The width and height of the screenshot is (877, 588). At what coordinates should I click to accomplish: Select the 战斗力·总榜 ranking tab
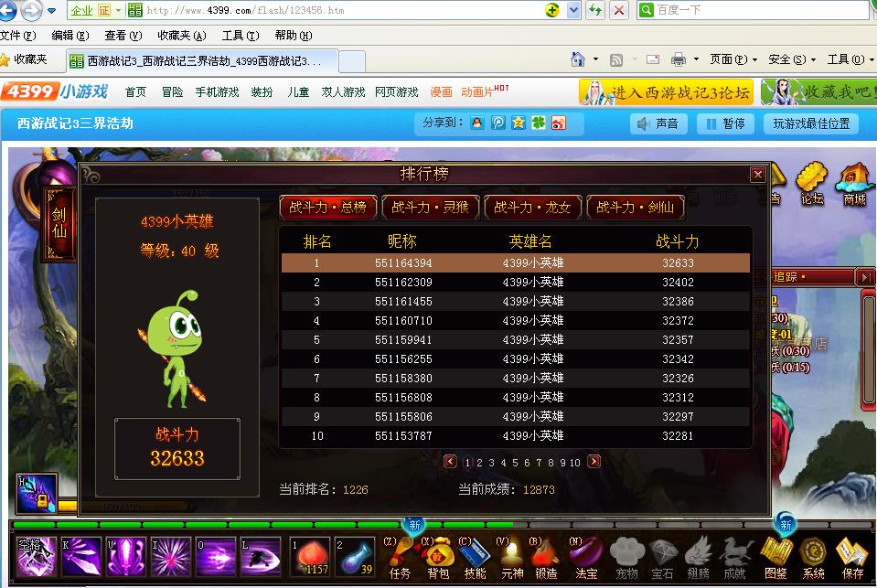click(x=327, y=208)
